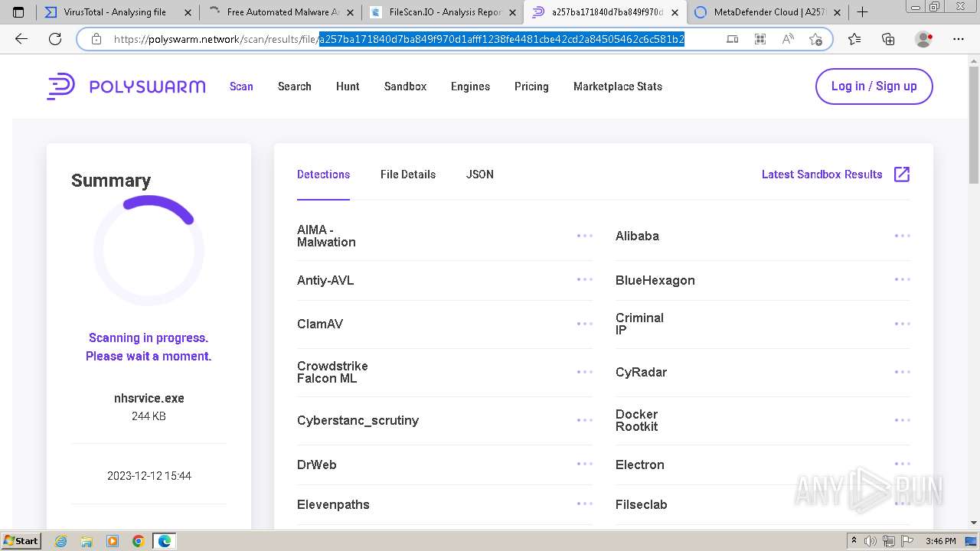Open the PolySwarm logo home link
This screenshot has height=551, width=980.
126,86
